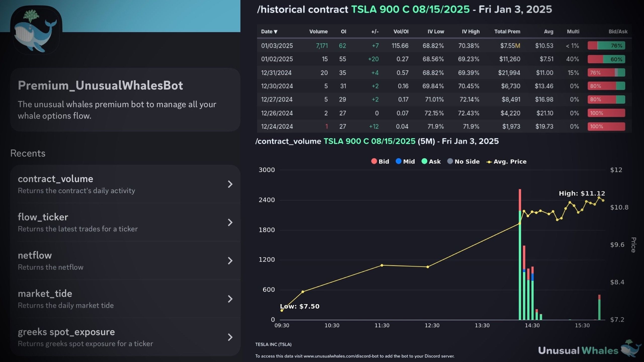Click the 12/24/2024 date cell
This screenshot has height=362, width=644.
pos(277,126)
